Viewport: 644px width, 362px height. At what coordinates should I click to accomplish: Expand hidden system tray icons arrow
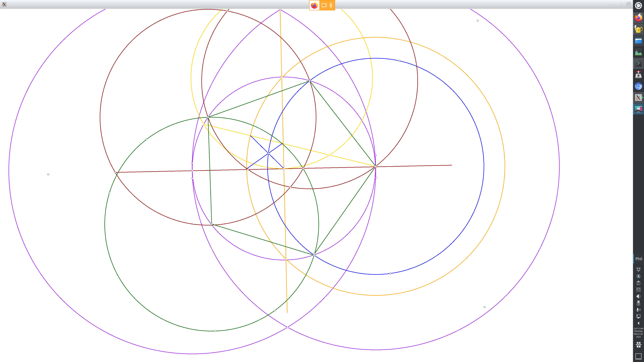638,323
